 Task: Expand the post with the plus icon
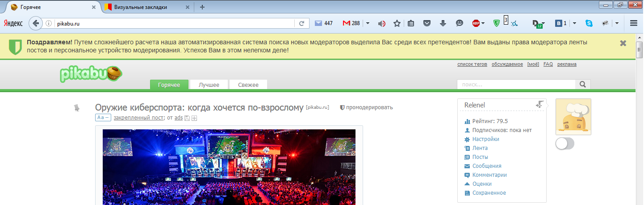(x=194, y=118)
